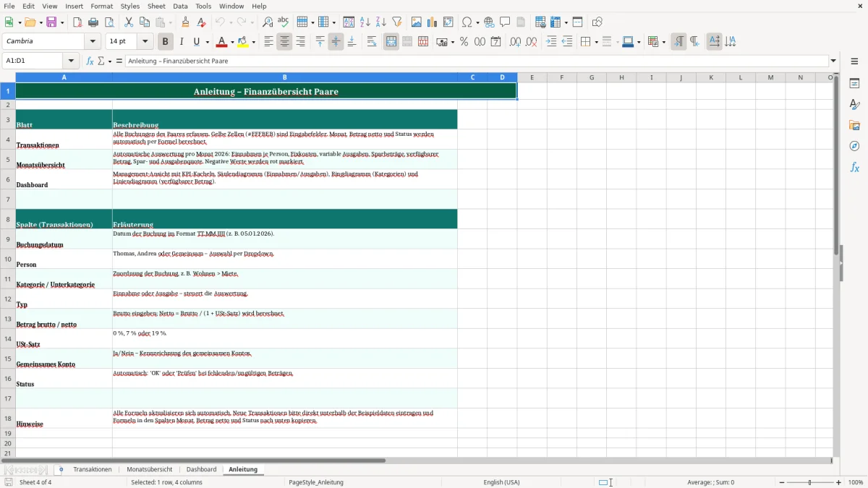This screenshot has width=868, height=488.
Task: Click the Clear Direct Formatting icon
Action: pos(202,22)
